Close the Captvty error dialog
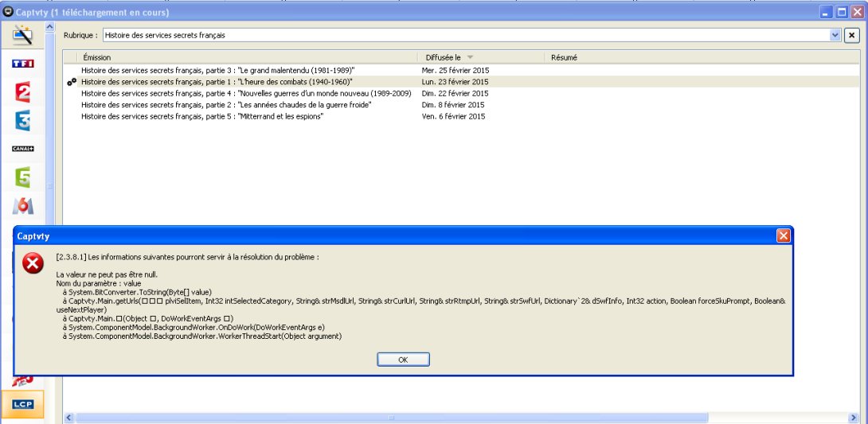 click(x=783, y=236)
